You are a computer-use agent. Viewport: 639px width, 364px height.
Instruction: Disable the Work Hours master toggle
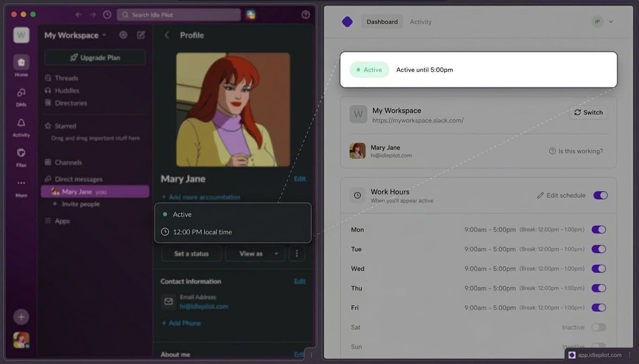pyautogui.click(x=600, y=195)
